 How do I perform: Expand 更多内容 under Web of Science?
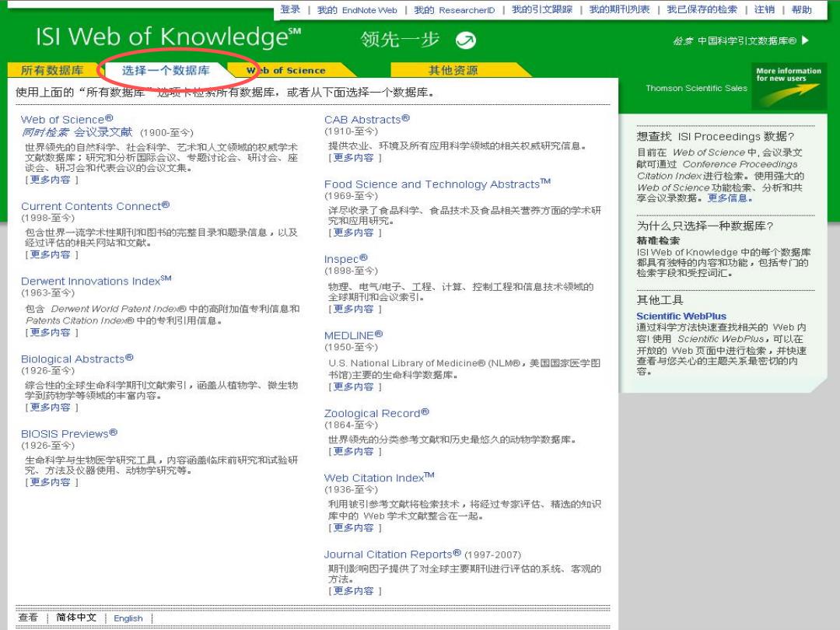(x=51, y=180)
